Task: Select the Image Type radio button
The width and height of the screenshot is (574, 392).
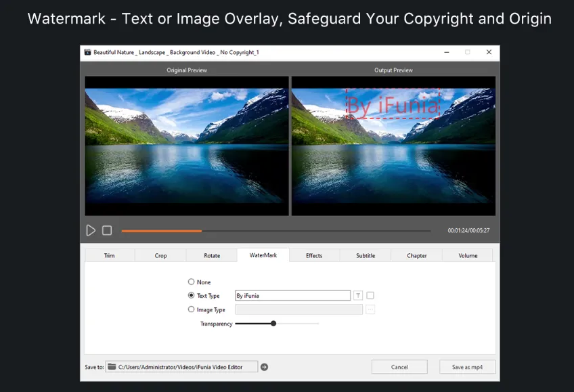Action: tap(191, 309)
